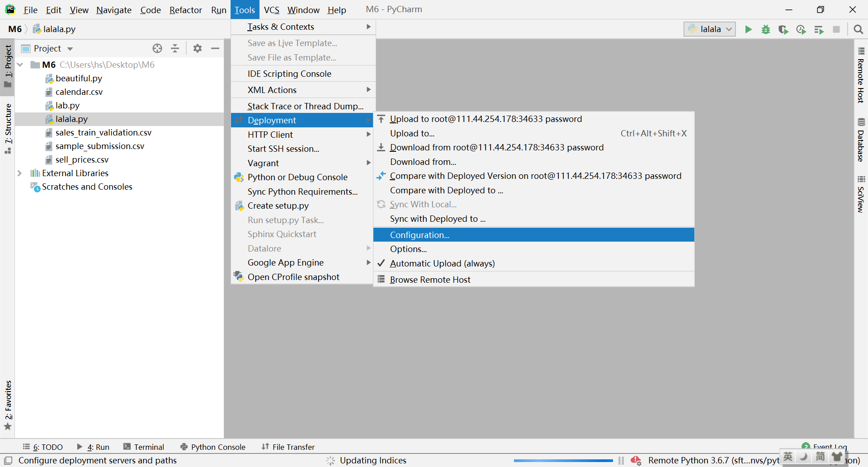Run with coverage shield icon
The width and height of the screenshot is (868, 467).
coord(783,29)
